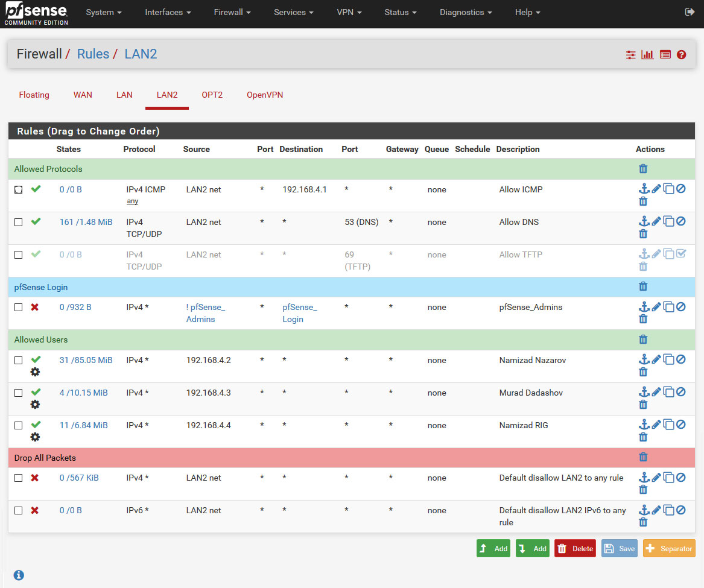This screenshot has width=704, height=588.
Task: Delete the pfSense Login separator
Action: pos(643,286)
